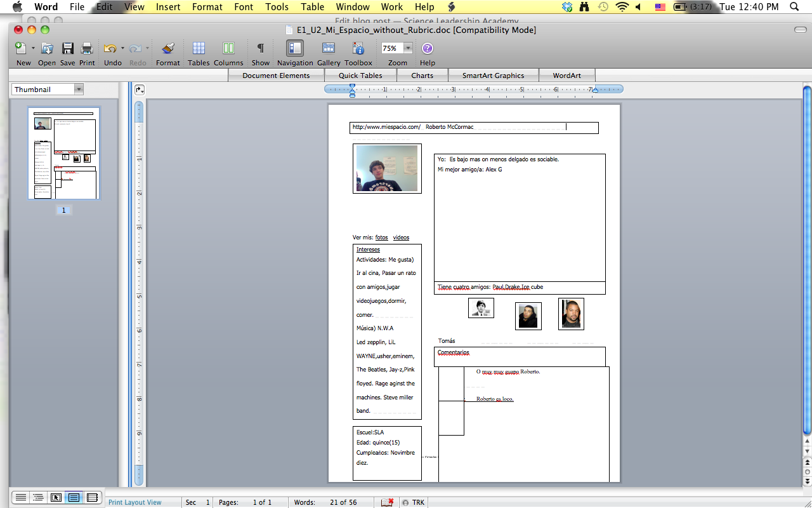Open the Insert menu
This screenshot has height=508, width=812.
click(x=168, y=7)
